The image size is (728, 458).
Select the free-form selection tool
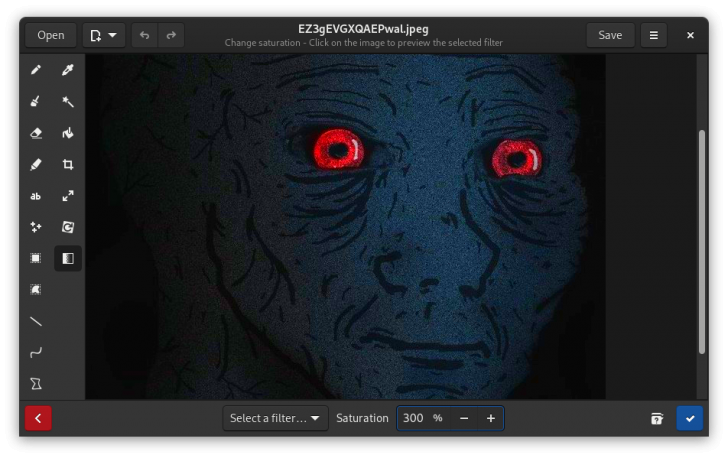(36, 290)
